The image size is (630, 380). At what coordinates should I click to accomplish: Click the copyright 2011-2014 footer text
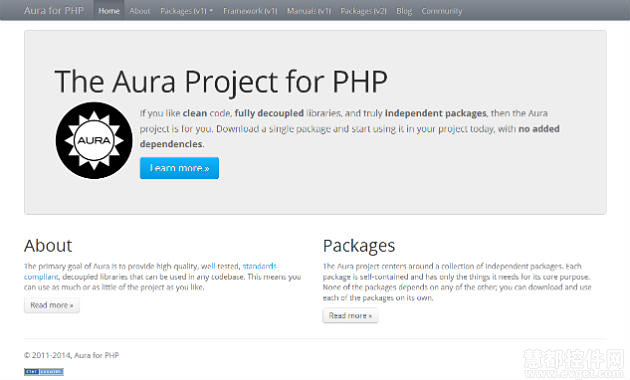click(x=72, y=355)
